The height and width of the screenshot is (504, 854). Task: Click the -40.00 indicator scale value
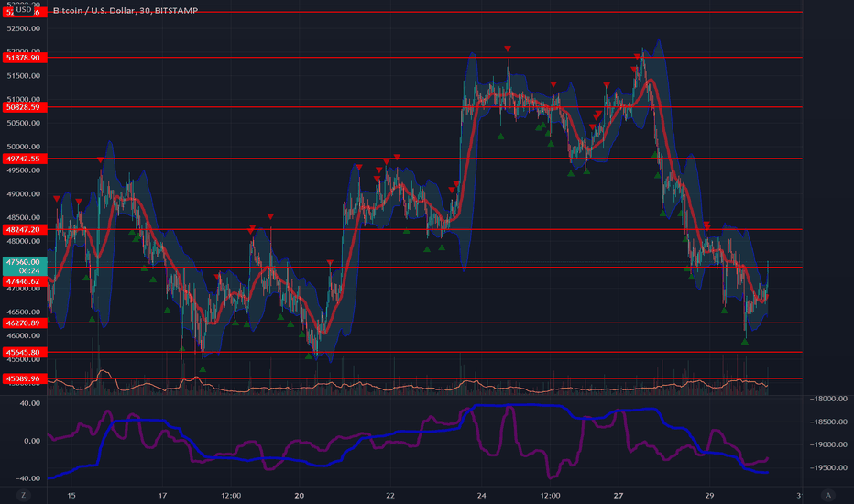(27, 478)
